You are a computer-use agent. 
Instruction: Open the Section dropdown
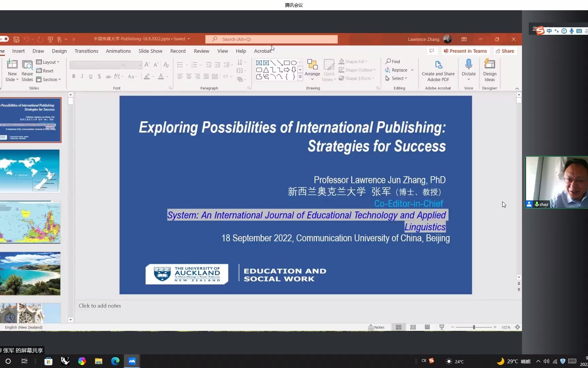(x=49, y=79)
